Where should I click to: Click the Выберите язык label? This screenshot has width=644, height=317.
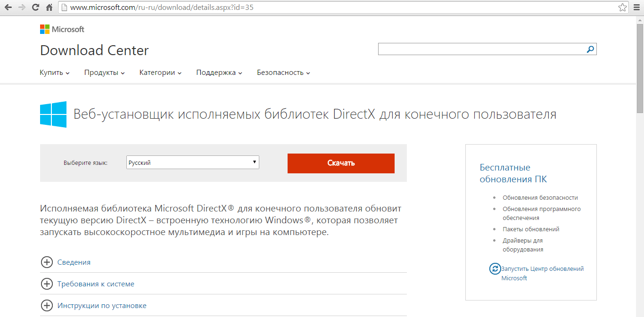coord(85,163)
